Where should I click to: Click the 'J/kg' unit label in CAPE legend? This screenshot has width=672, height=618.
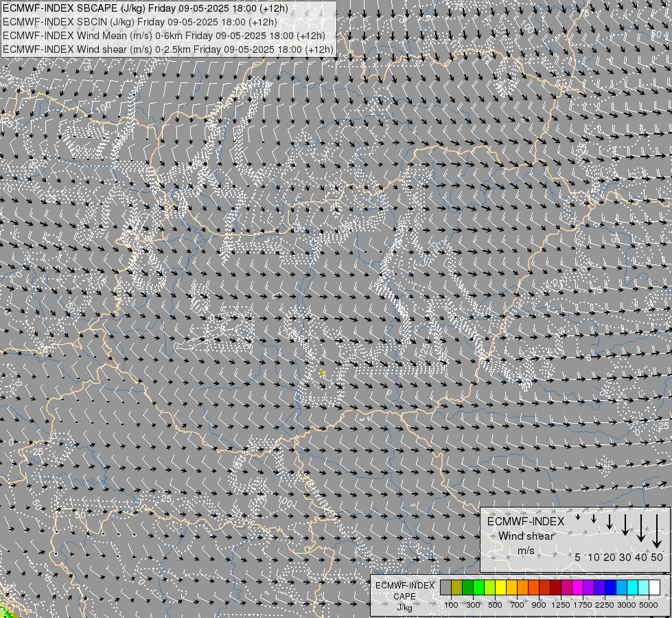coord(404,608)
